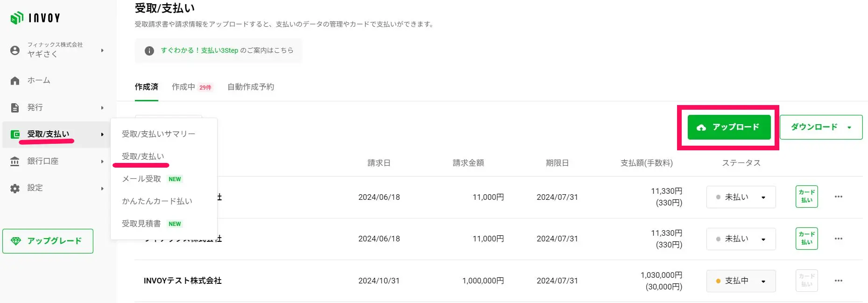The image size is (868, 303).
Task: Open the すぐわかる！支払い3Step link
Action: coord(199,50)
